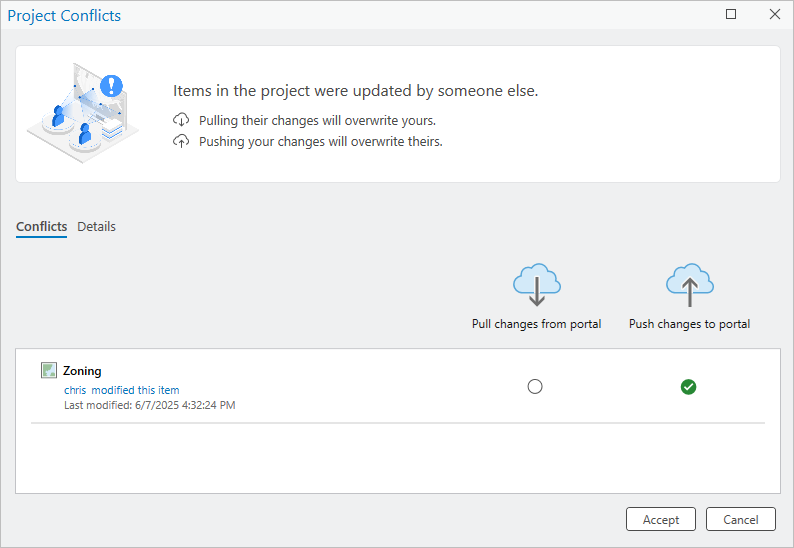Click the Zoning last modified timestamp

pyautogui.click(x=149, y=405)
